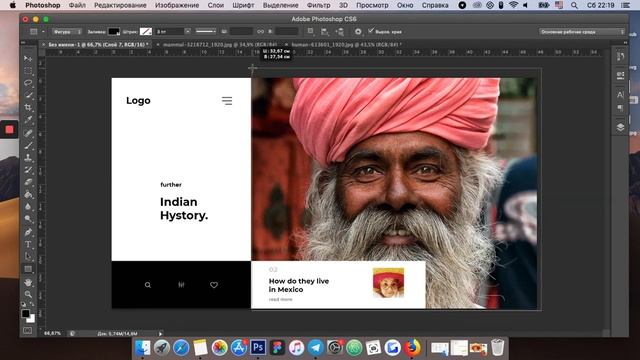
Task: Select the Rectangle shape tool
Action: 28,269
